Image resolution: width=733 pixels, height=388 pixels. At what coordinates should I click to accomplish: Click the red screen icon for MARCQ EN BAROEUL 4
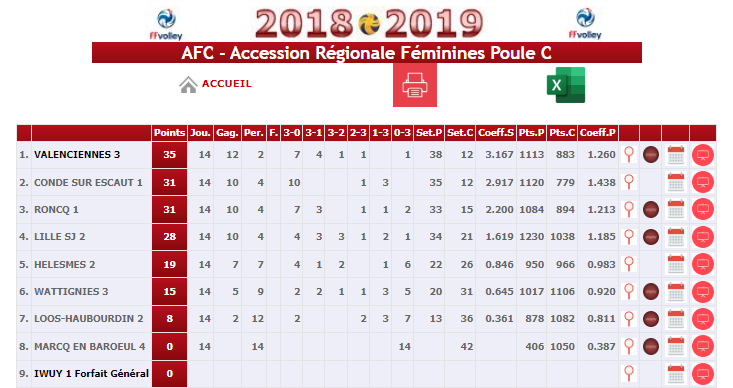pyautogui.click(x=703, y=346)
